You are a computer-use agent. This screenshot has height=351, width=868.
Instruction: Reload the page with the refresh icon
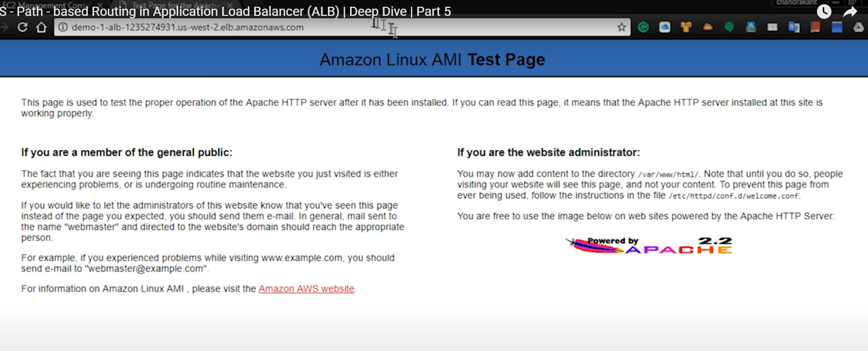click(x=22, y=27)
